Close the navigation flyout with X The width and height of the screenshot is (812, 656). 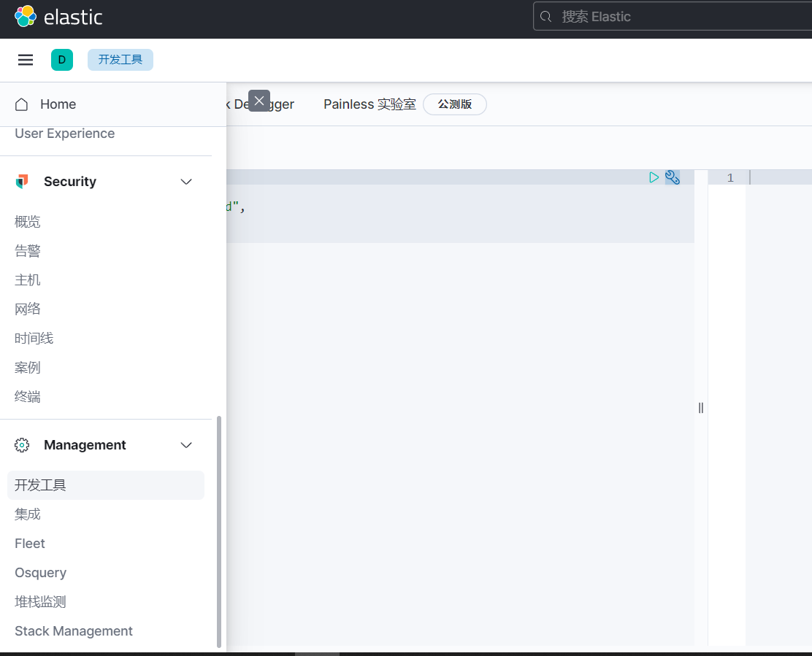coord(259,101)
